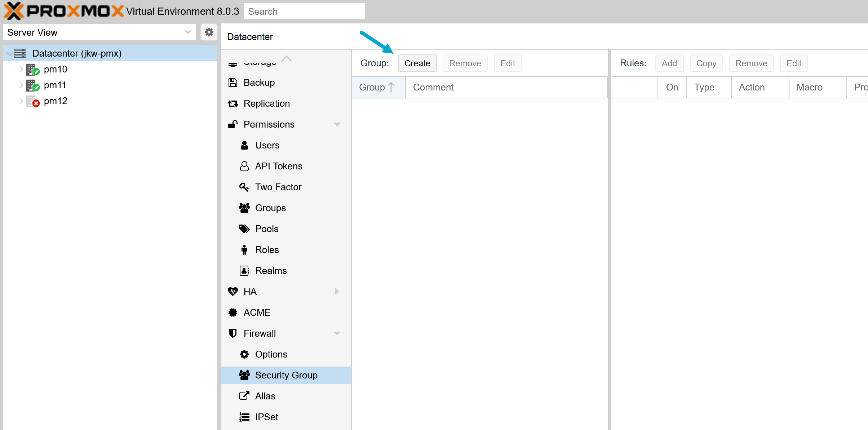Screen dimensions: 868x430
Task: Open Firewall Options menu item
Action: point(271,354)
